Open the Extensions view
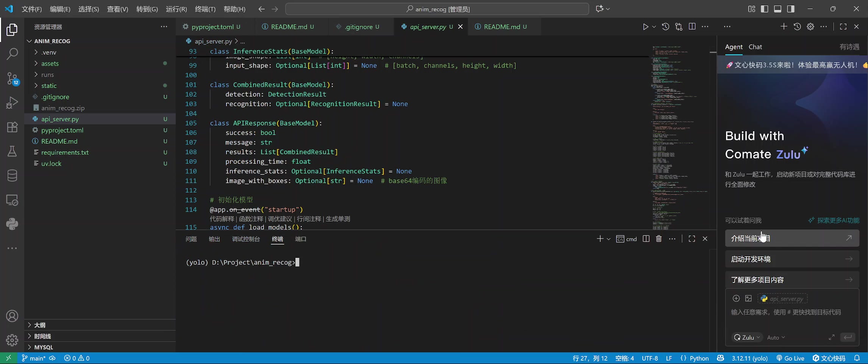The image size is (868, 364). tap(12, 127)
